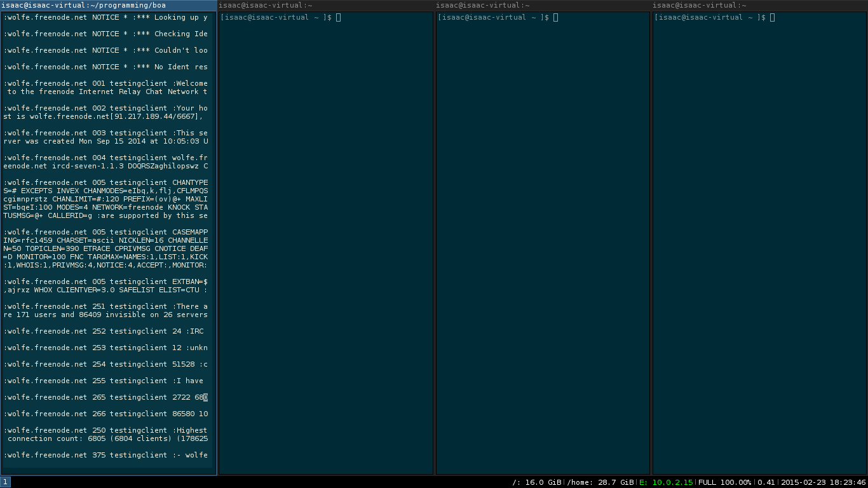The height and width of the screenshot is (488, 868).
Task: Click the date and time '2015-02-23 18:23:46'
Action: [823, 482]
